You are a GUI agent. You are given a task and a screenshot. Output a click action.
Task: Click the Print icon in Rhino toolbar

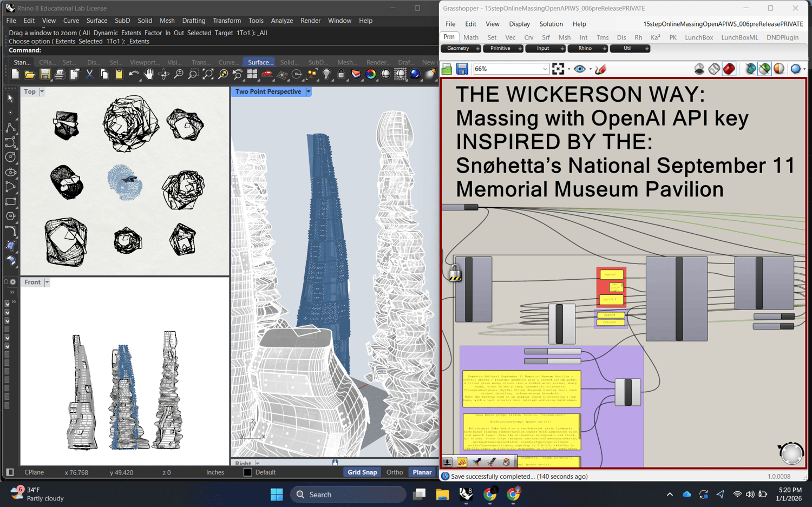(60, 75)
